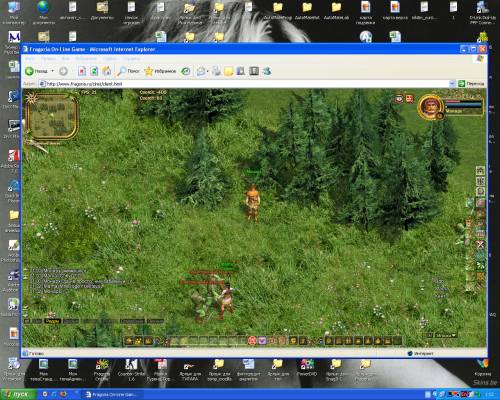Open the Справка menu in Internet Explorer

tap(131, 59)
